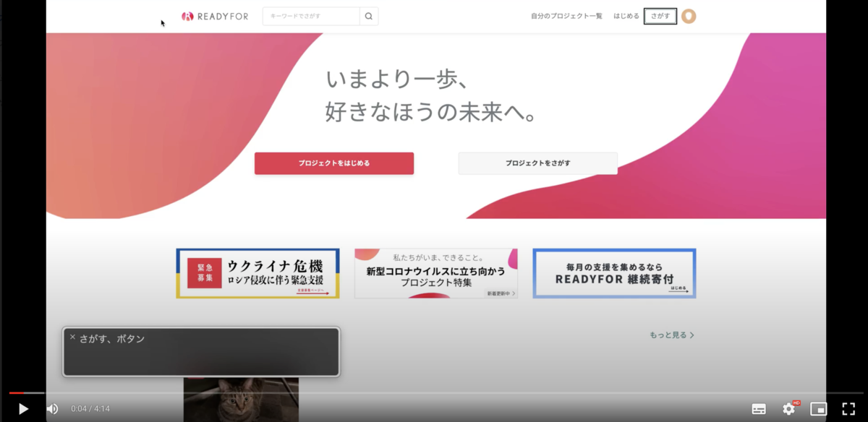Close the VoiceOver caption panel

(72, 337)
